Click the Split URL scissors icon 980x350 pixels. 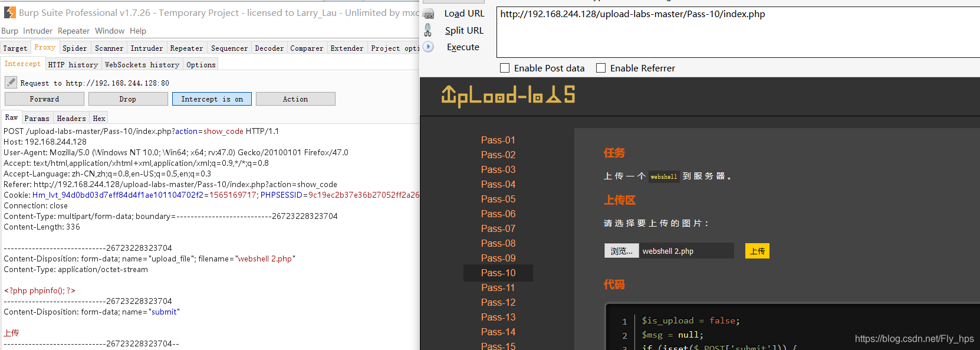[428, 30]
